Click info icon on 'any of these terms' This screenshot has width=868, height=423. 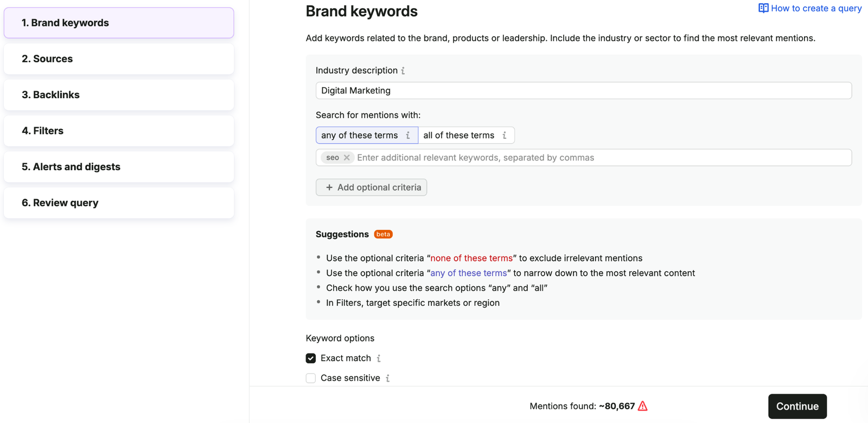click(408, 135)
